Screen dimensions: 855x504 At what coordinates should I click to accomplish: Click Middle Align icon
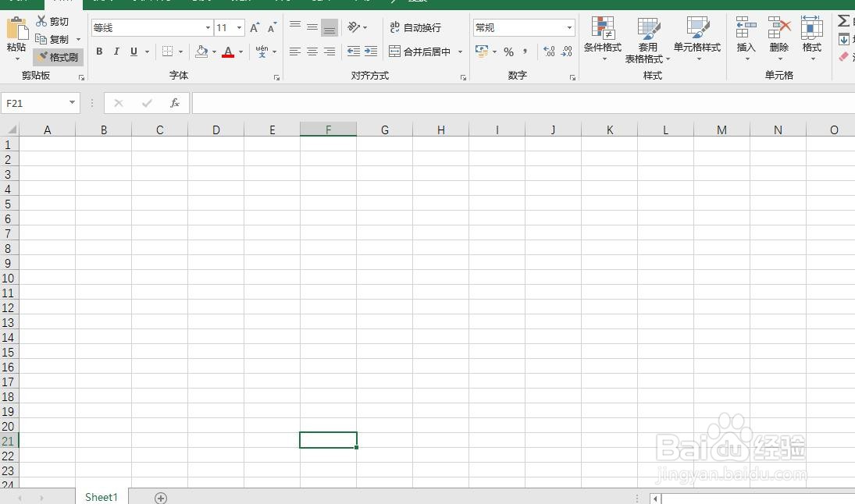point(312,27)
